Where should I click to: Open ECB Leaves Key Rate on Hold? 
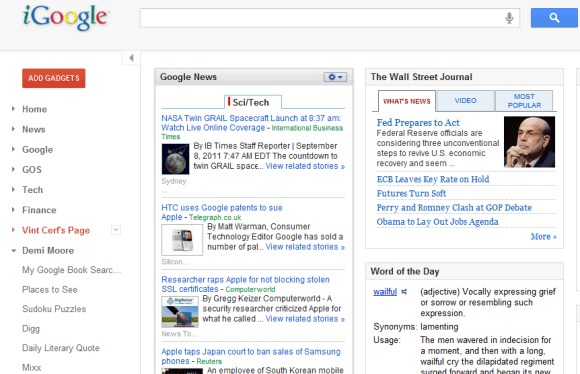[433, 179]
